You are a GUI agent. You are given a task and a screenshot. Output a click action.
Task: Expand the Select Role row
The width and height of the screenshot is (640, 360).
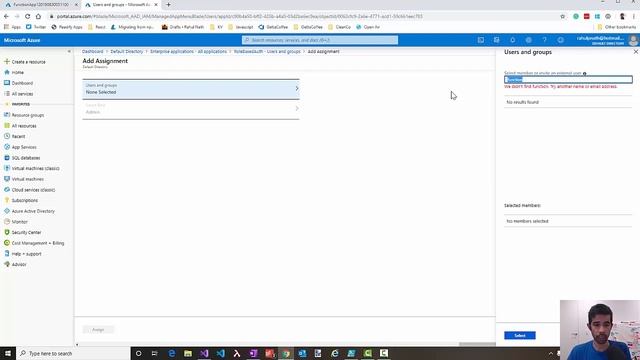pos(191,109)
